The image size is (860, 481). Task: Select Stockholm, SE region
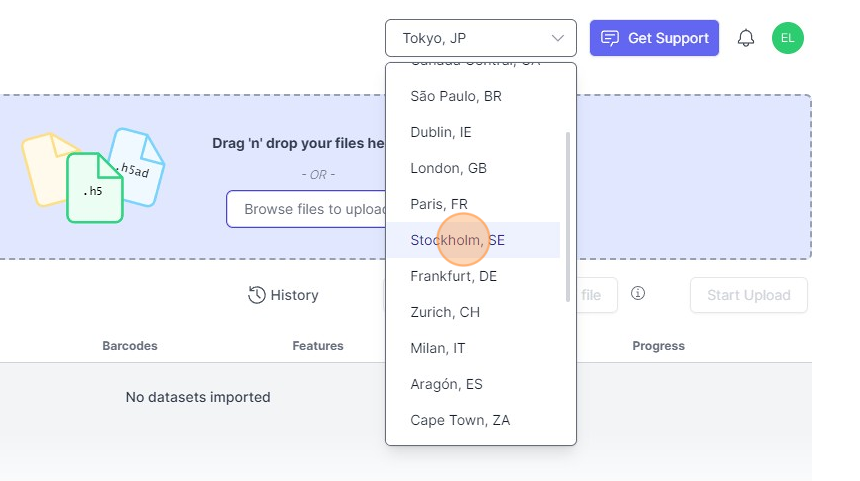(457, 240)
